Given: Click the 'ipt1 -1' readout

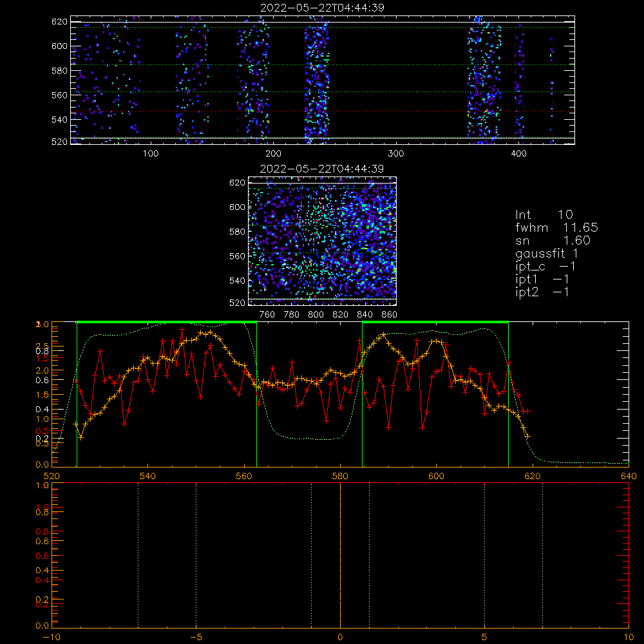Looking at the screenshot, I should pyautogui.click(x=542, y=279).
